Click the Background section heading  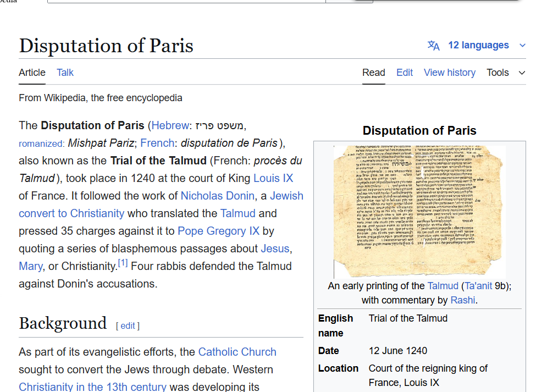pos(63,323)
